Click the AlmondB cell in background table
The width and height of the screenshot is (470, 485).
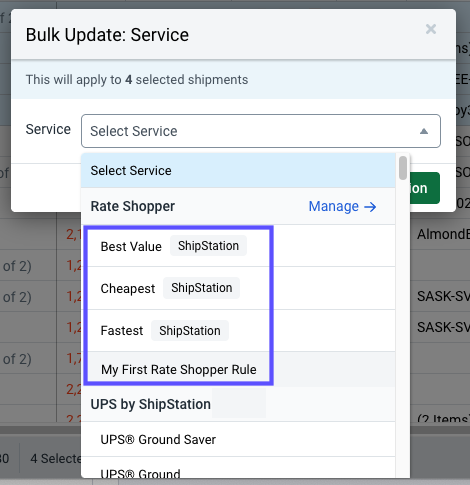click(x=443, y=234)
